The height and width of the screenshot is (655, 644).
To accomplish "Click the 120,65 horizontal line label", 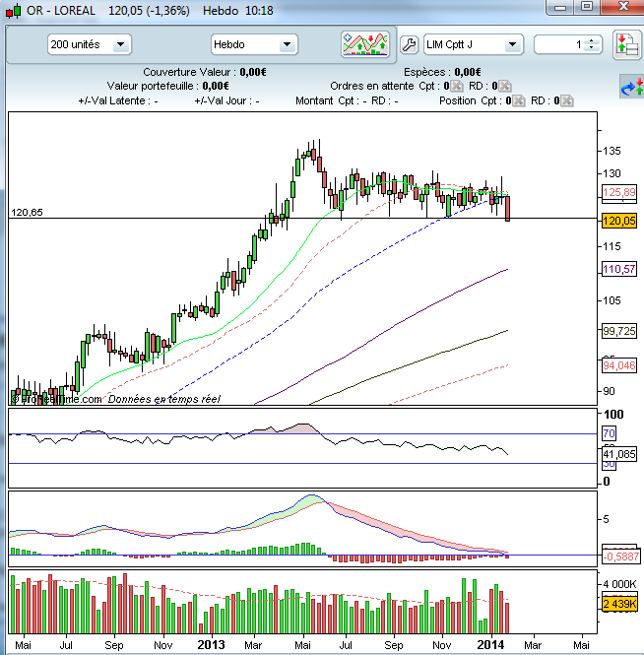I will coord(27,212).
